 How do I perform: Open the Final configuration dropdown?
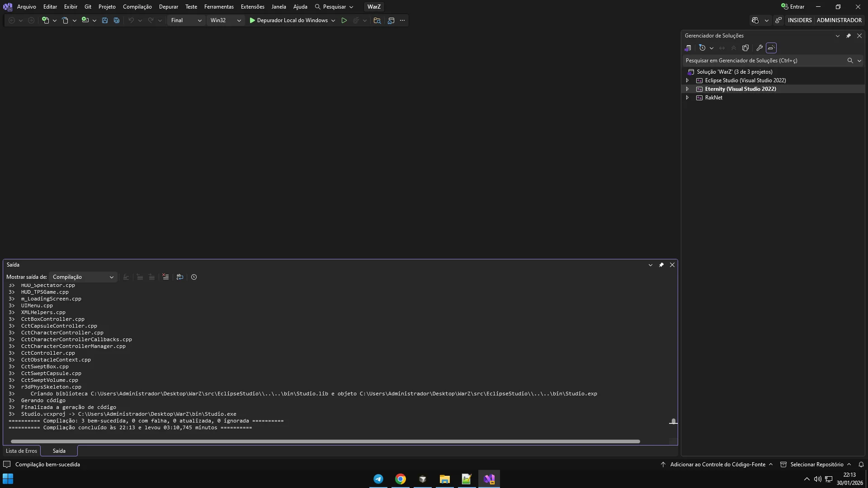186,20
